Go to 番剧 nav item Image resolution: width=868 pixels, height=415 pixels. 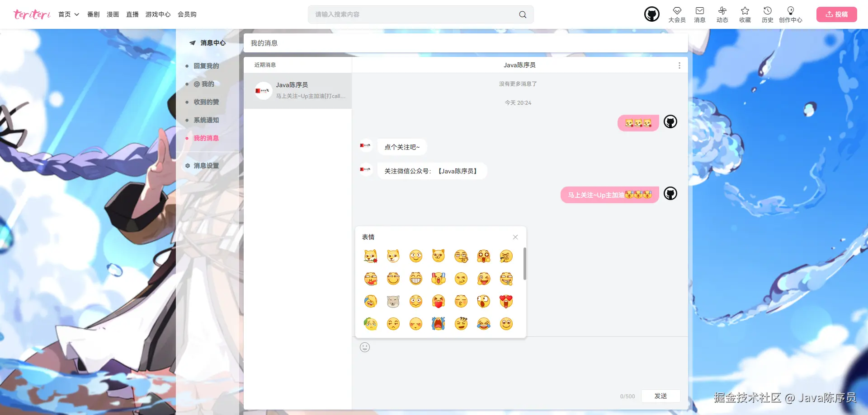click(x=94, y=14)
